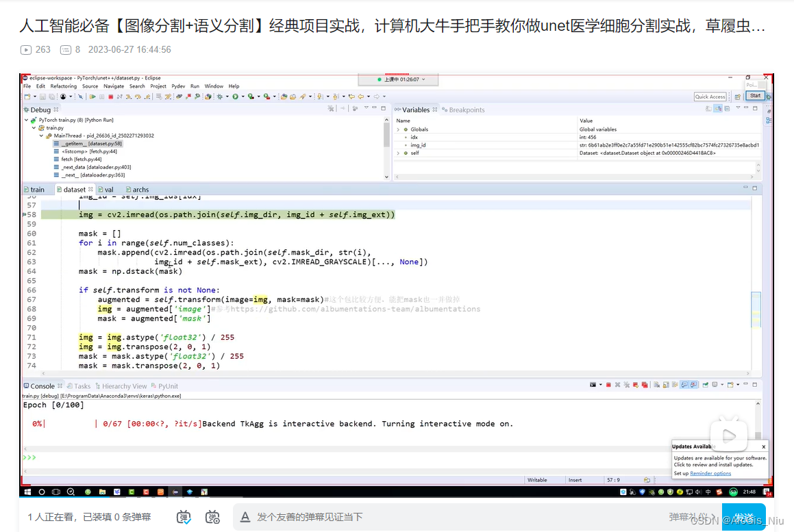The height and width of the screenshot is (532, 794).
Task: Click the File Explorer folder taskbar icon
Action: (x=102, y=492)
